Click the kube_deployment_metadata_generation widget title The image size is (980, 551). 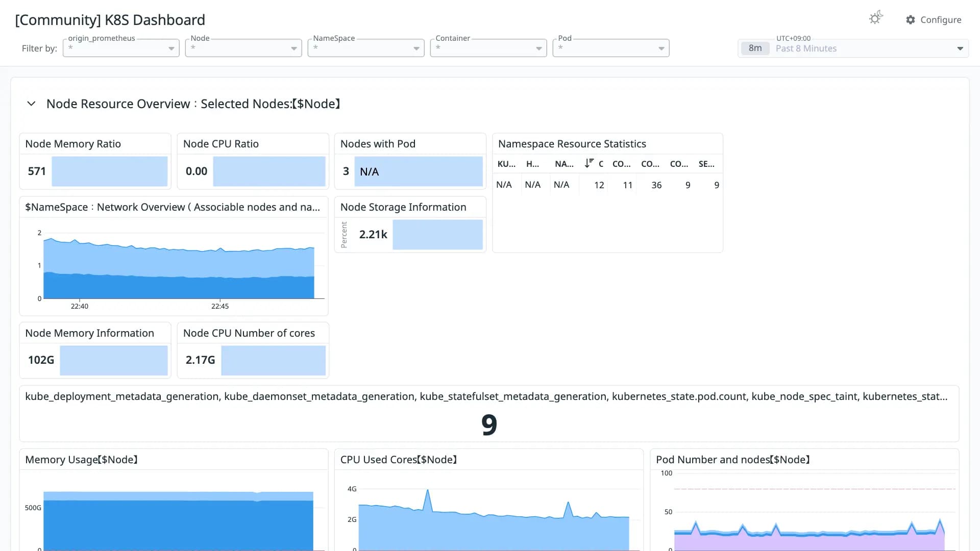[486, 396]
